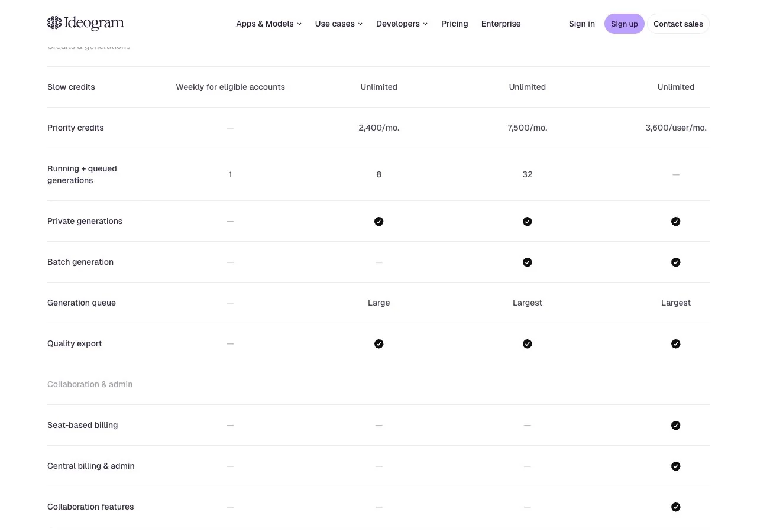Click the Collaboration features label
The height and width of the screenshot is (532, 757).
[x=90, y=507]
